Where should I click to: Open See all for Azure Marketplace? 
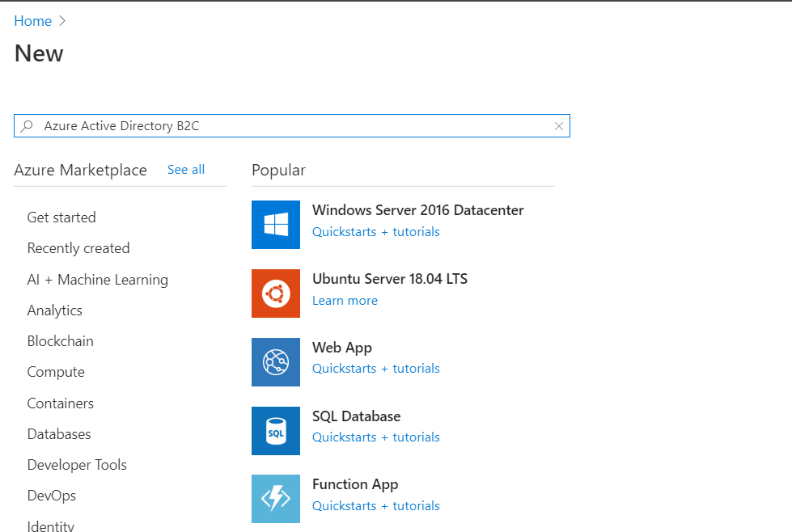pyautogui.click(x=186, y=170)
